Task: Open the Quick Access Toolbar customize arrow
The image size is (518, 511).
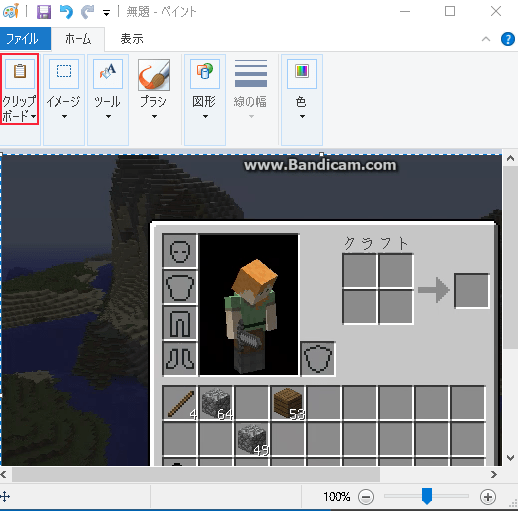Action: pos(106,13)
